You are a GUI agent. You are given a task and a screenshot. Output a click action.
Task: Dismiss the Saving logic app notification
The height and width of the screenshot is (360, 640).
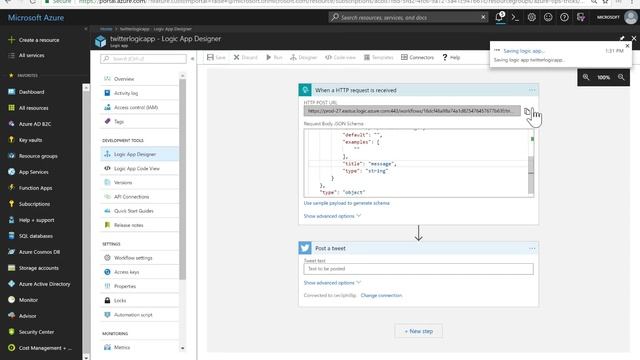tap(627, 46)
